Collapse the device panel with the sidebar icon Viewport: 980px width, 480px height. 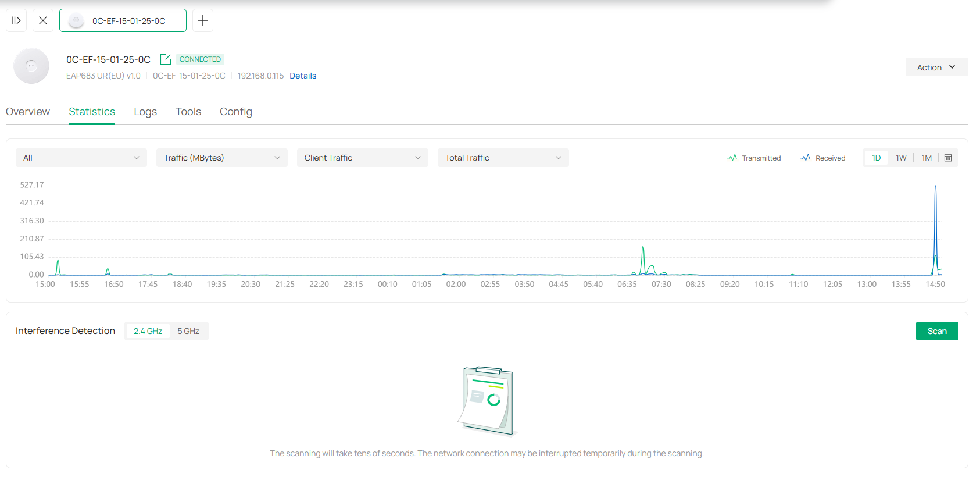[x=16, y=20]
